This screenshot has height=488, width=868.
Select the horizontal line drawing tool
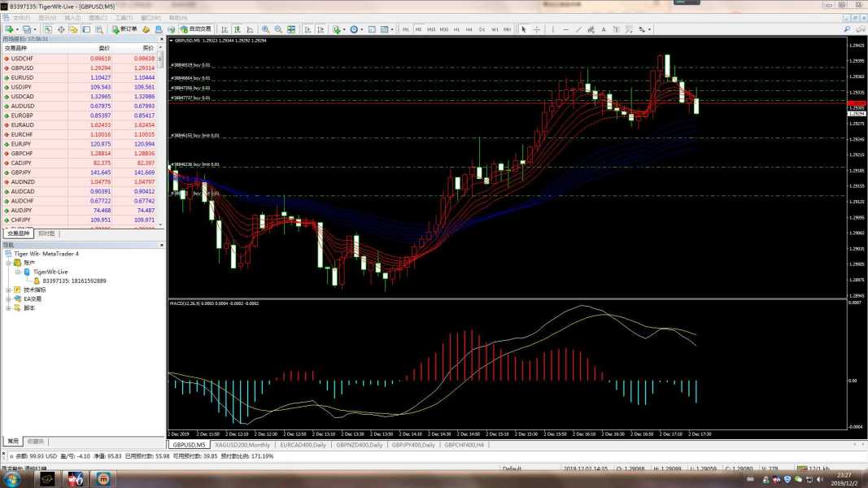(565, 29)
